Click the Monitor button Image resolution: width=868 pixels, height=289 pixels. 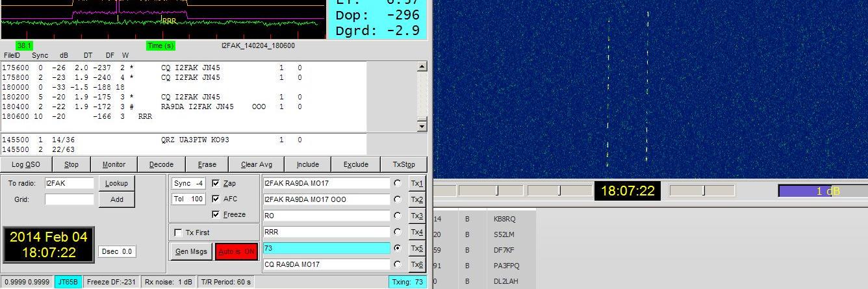pos(114,164)
